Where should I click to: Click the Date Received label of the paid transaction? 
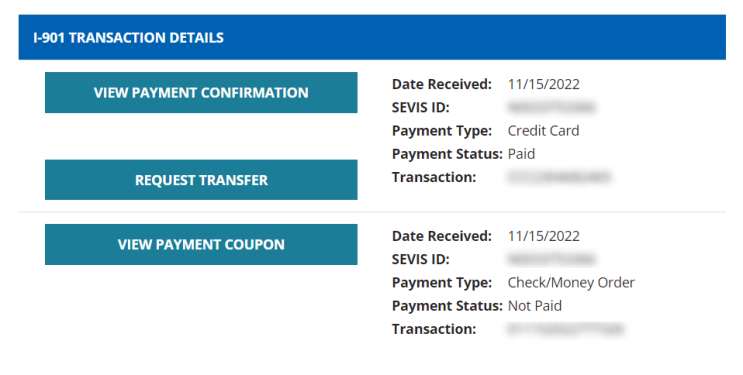442,84
